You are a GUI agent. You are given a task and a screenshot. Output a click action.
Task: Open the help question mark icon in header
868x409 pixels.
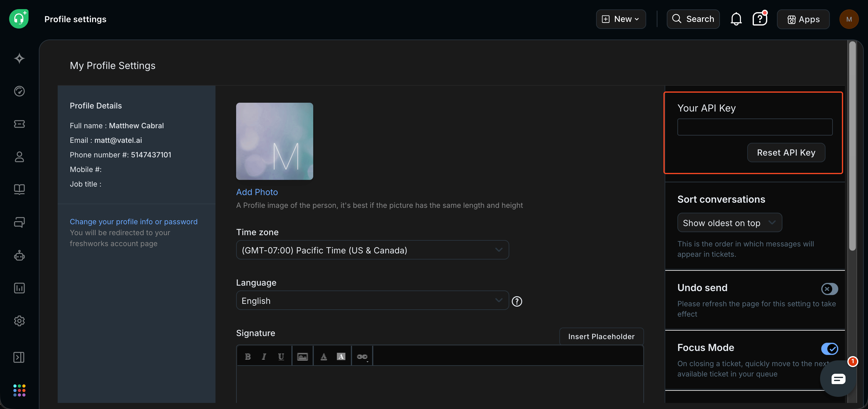click(759, 19)
